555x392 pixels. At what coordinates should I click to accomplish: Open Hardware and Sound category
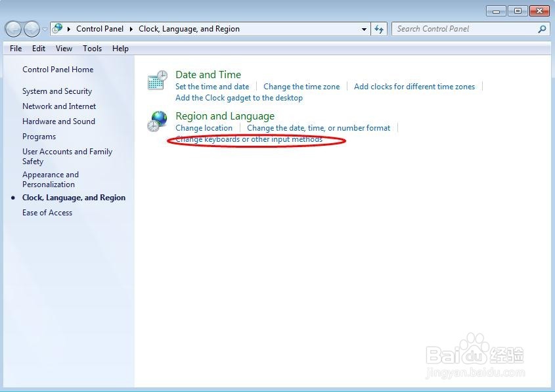(x=58, y=121)
